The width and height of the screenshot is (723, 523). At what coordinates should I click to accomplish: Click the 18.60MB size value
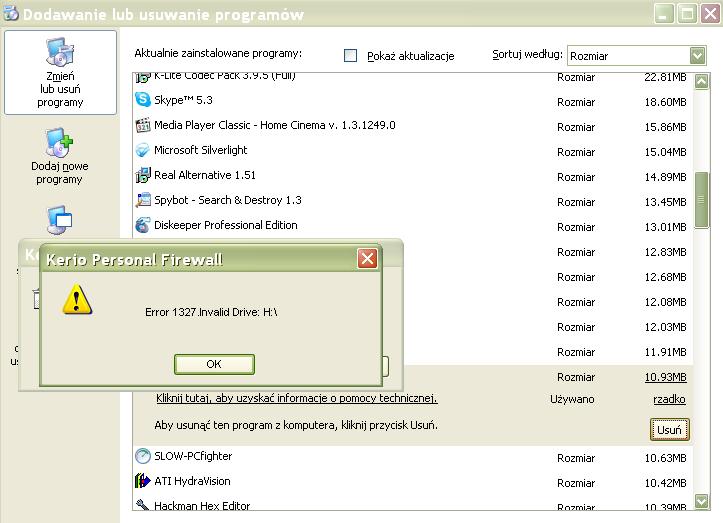(665, 102)
